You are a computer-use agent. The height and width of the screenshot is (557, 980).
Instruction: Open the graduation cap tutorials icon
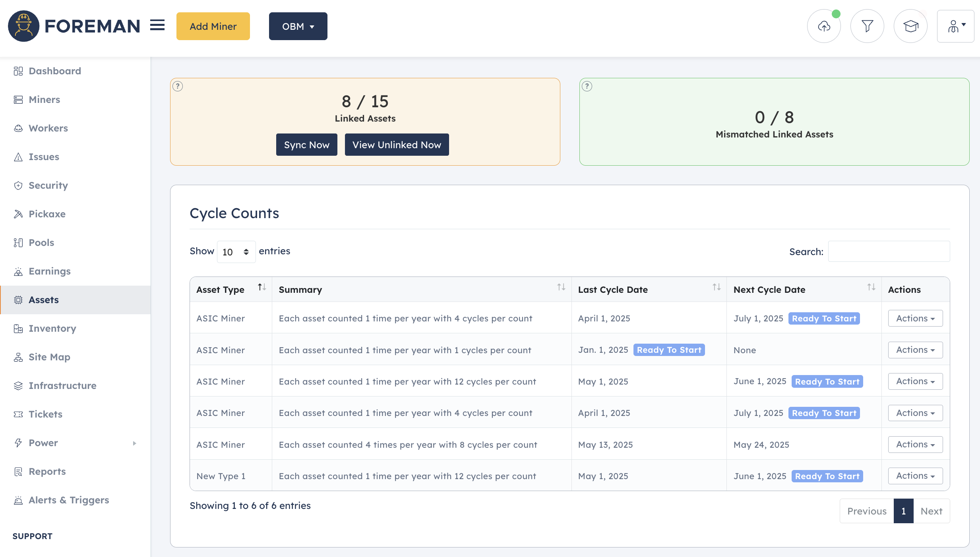[x=910, y=26]
